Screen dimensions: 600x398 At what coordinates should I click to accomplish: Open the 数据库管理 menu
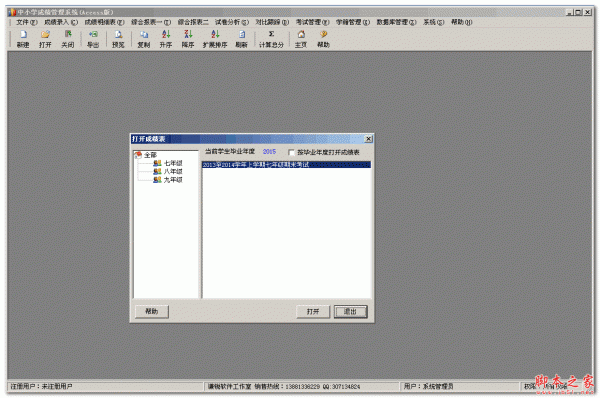[396, 22]
